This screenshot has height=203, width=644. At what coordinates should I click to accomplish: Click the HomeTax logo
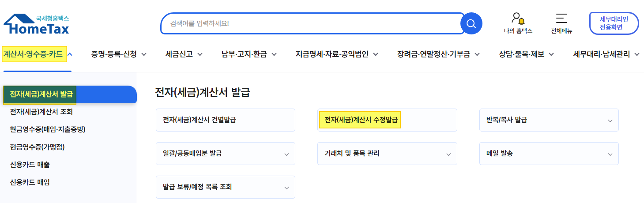coord(36,24)
